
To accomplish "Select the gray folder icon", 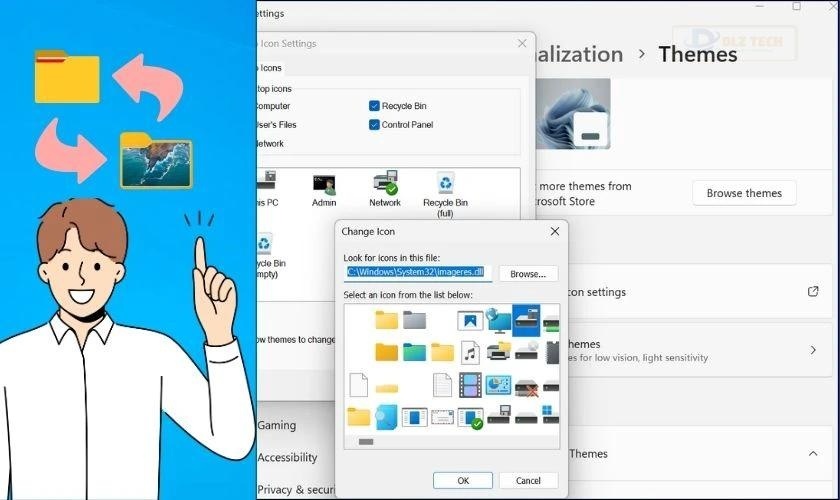I will pyautogui.click(x=414, y=320).
